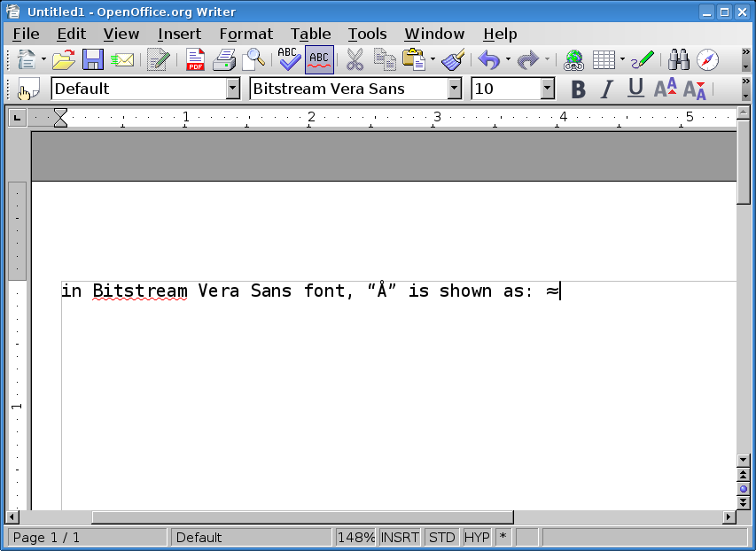Export directly as PDF
The height and width of the screenshot is (551, 756).
pyautogui.click(x=195, y=59)
